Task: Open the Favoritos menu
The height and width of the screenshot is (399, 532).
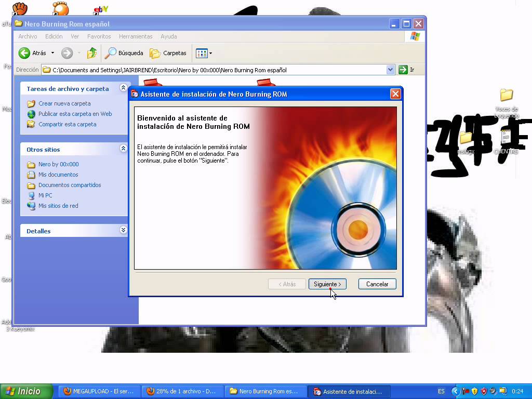Action: point(99,36)
